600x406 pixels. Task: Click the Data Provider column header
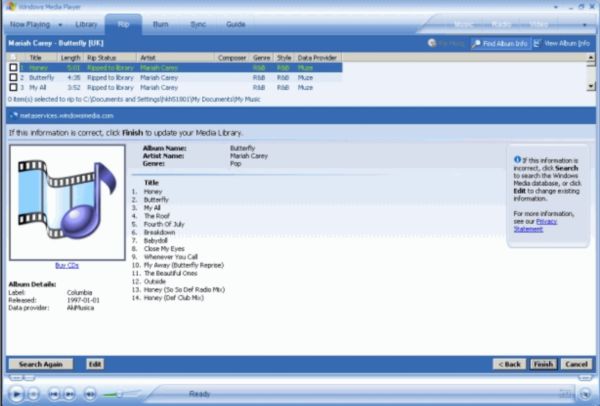318,58
